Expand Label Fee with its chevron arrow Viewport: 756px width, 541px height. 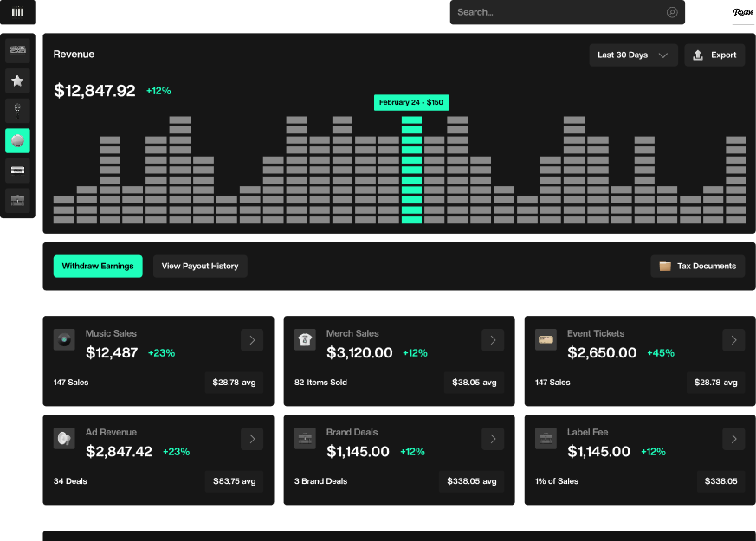[733, 439]
